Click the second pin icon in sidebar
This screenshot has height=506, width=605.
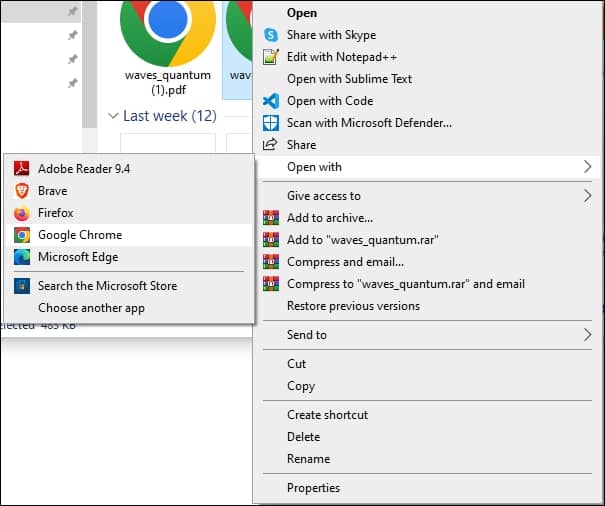[x=72, y=36]
